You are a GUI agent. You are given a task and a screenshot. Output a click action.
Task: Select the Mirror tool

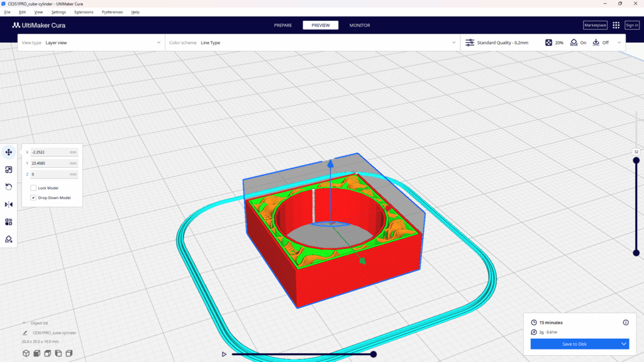point(8,204)
